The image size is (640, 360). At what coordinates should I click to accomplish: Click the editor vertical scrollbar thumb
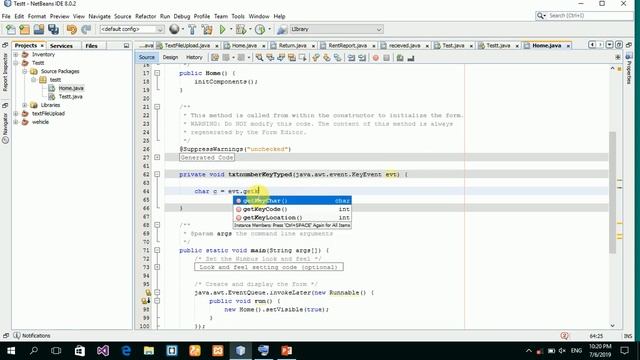(x=612, y=192)
